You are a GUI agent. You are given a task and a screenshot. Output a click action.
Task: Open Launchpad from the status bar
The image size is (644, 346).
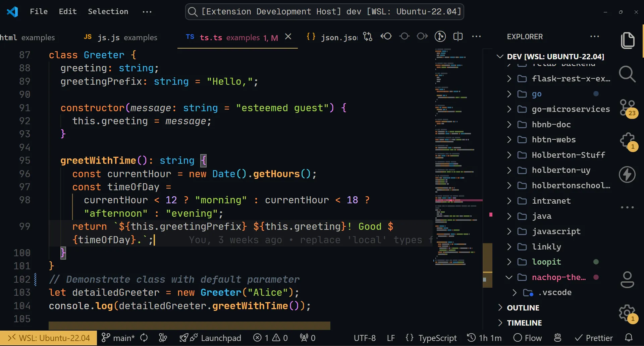[210, 338]
